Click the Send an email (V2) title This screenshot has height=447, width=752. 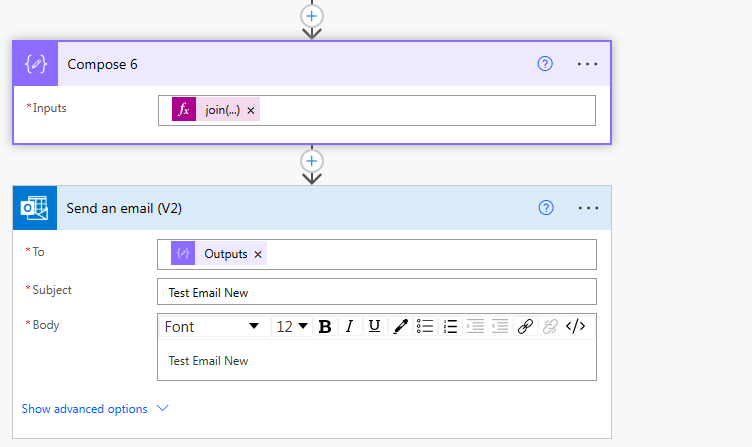(124, 208)
